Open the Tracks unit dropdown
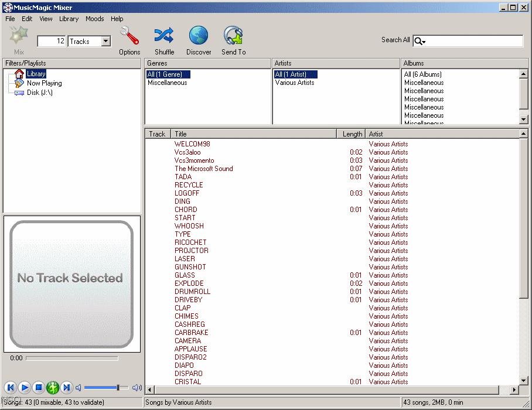The height and width of the screenshot is (410, 532). tap(106, 42)
